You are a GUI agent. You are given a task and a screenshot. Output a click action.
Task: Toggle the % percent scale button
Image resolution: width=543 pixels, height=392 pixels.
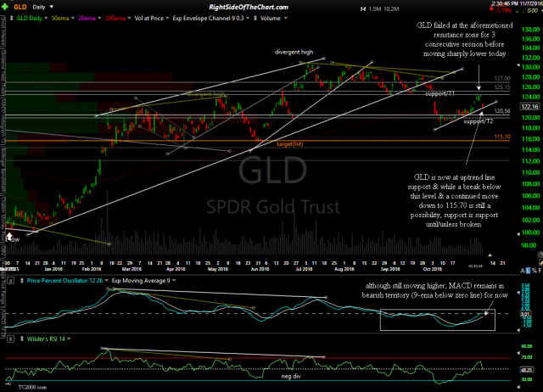click(x=534, y=271)
